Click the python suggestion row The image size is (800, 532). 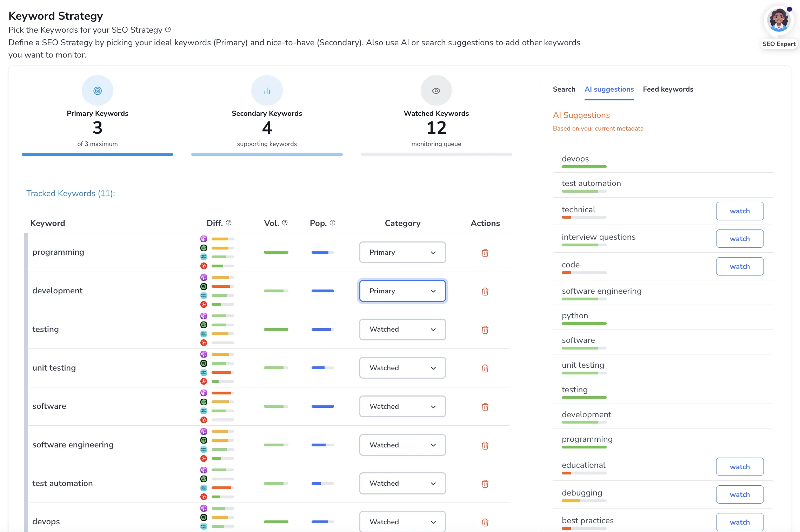[663, 317]
